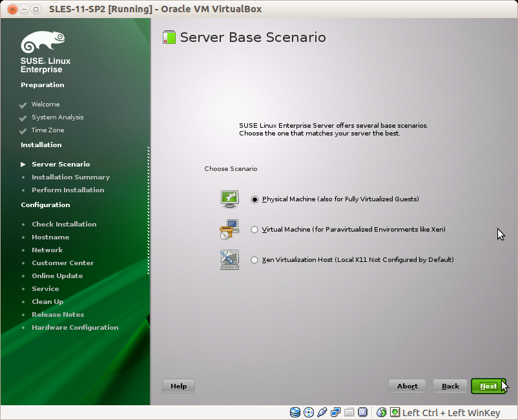Click the Server Base Scenario title icon
The height and width of the screenshot is (420, 518).
point(169,37)
